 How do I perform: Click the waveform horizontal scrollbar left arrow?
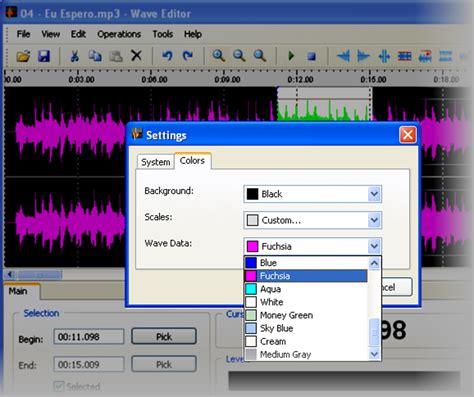tap(10, 274)
